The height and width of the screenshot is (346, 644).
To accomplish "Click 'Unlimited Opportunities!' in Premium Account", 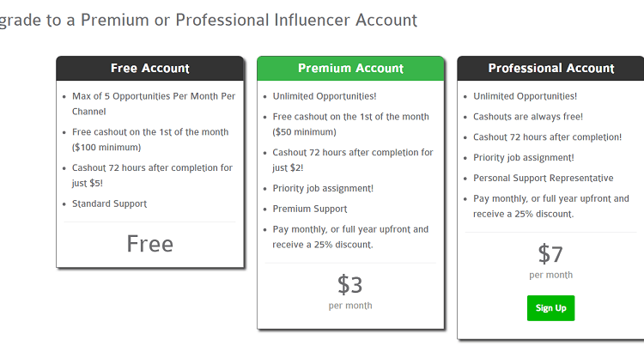I will (x=325, y=96).
